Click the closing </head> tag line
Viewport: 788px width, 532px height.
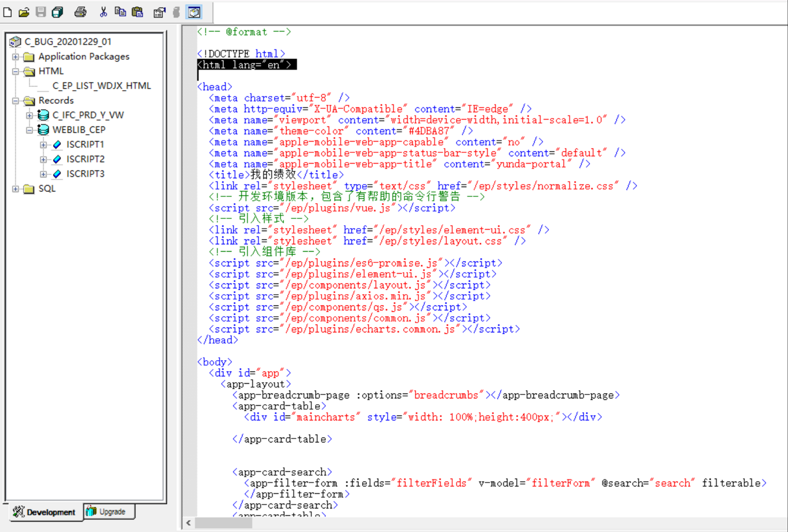coord(218,340)
